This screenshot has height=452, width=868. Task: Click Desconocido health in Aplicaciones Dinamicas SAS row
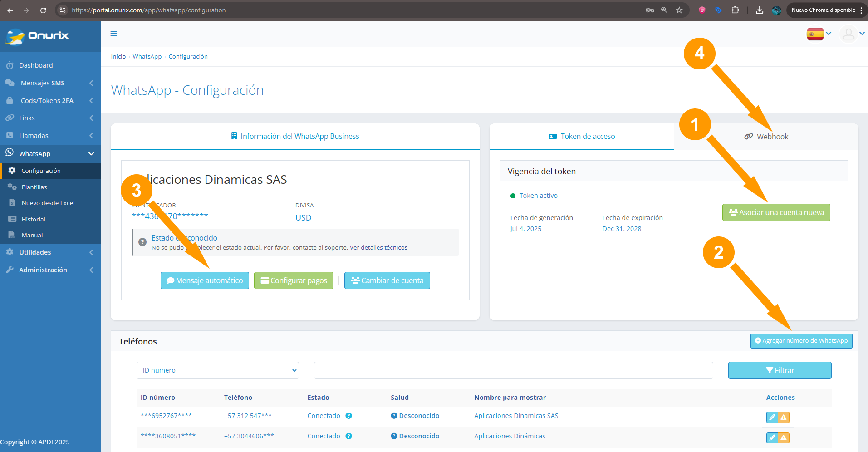pos(415,416)
